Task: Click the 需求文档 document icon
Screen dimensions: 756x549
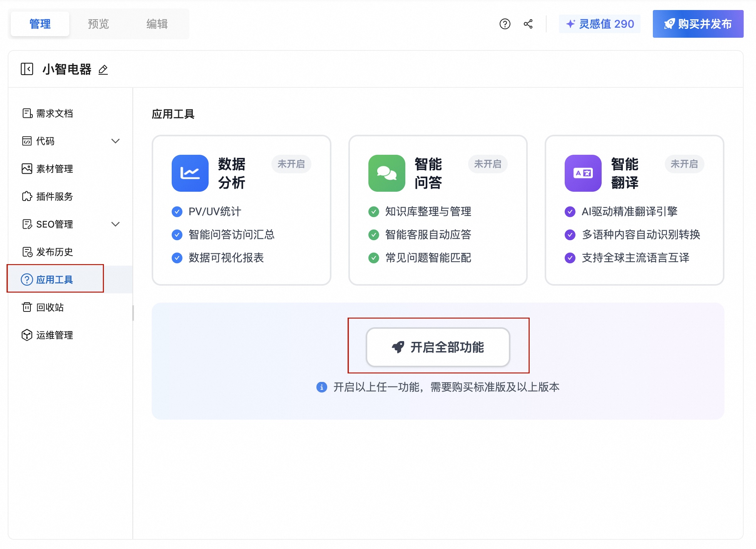Action: (27, 113)
